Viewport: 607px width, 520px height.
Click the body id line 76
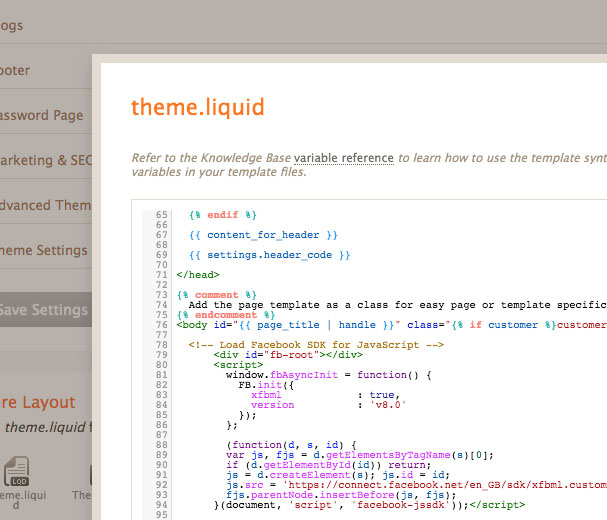(x=391, y=325)
